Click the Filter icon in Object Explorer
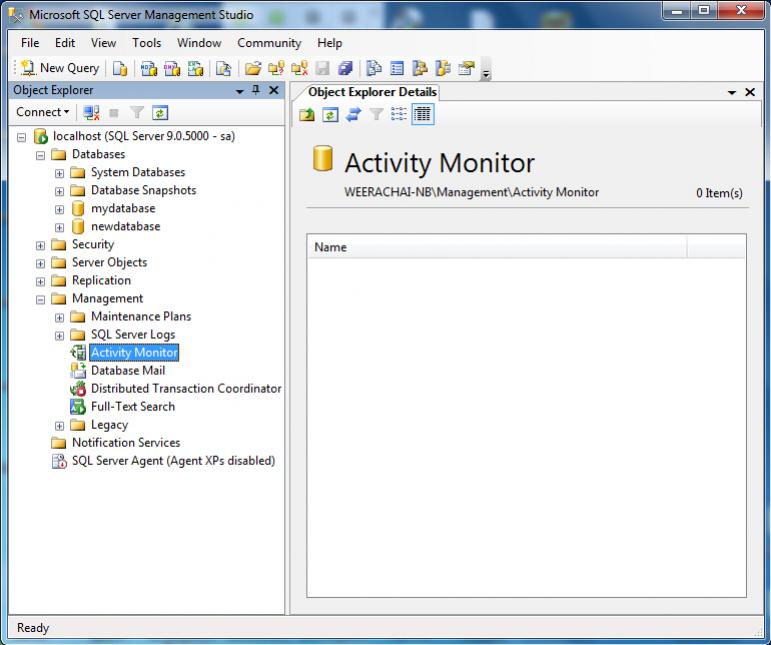This screenshot has width=771, height=645. [137, 113]
